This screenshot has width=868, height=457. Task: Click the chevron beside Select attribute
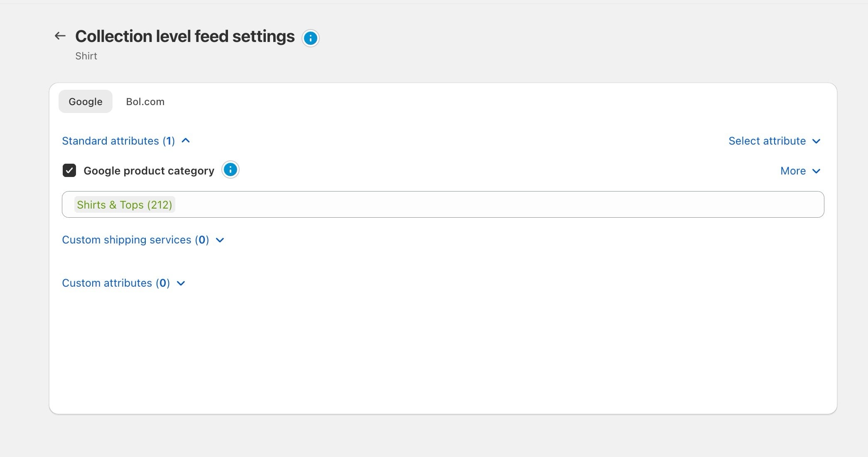click(816, 141)
